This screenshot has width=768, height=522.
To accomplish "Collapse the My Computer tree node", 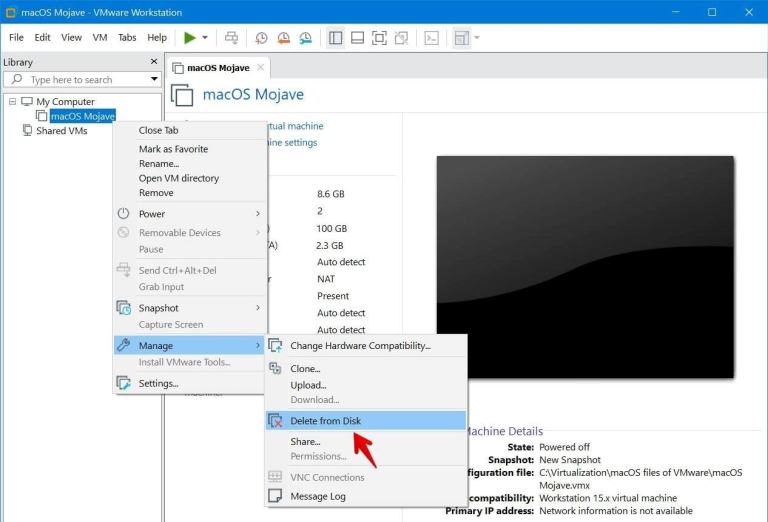I will [x=12, y=101].
